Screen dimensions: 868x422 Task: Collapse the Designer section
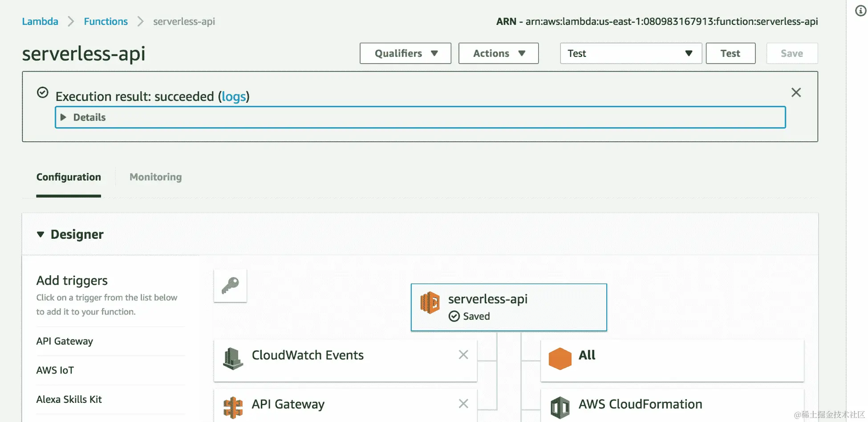[x=41, y=234]
